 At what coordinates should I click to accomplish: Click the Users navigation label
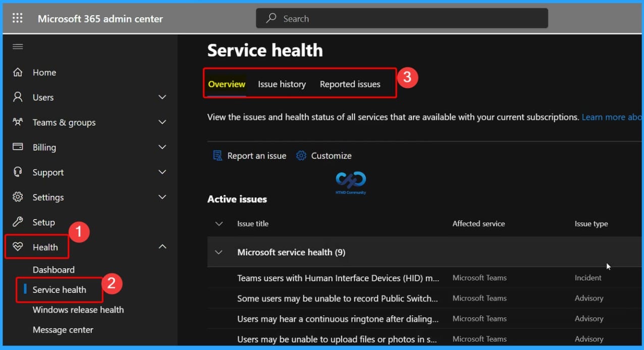coord(43,97)
